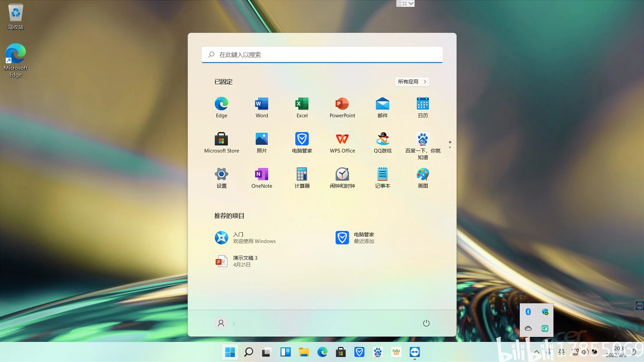Screen dimensions: 644x362
Task: Open volume speaker icon in tray
Action: coord(585,352)
